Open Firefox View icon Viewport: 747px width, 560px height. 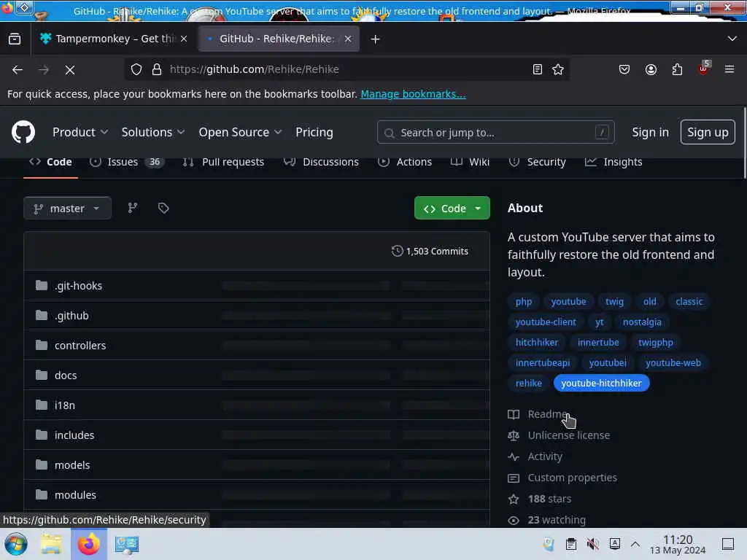click(x=15, y=39)
